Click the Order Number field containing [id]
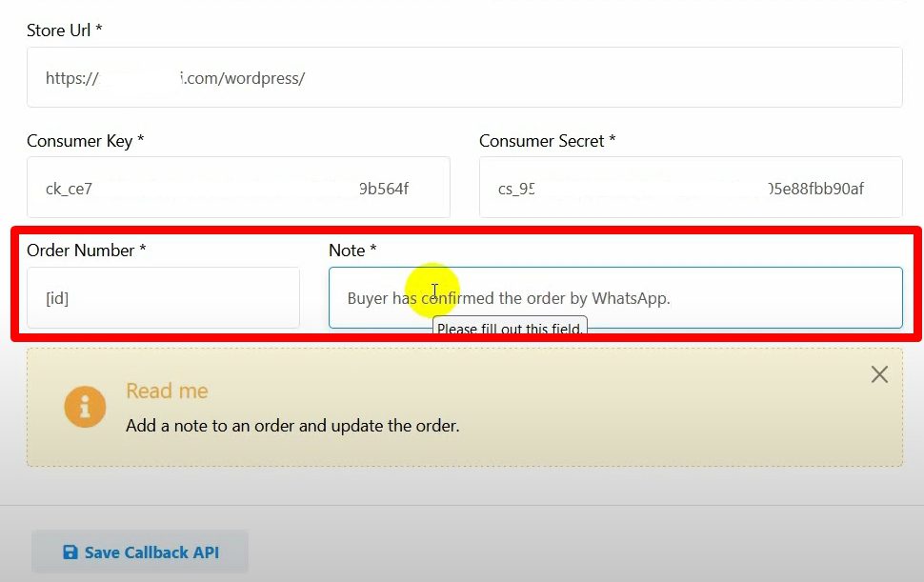The width and height of the screenshot is (924, 582). click(x=163, y=298)
